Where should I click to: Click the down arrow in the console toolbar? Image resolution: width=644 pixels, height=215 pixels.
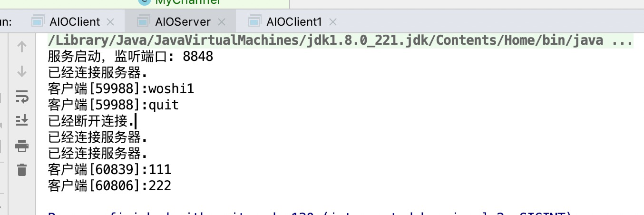pyautogui.click(x=22, y=71)
